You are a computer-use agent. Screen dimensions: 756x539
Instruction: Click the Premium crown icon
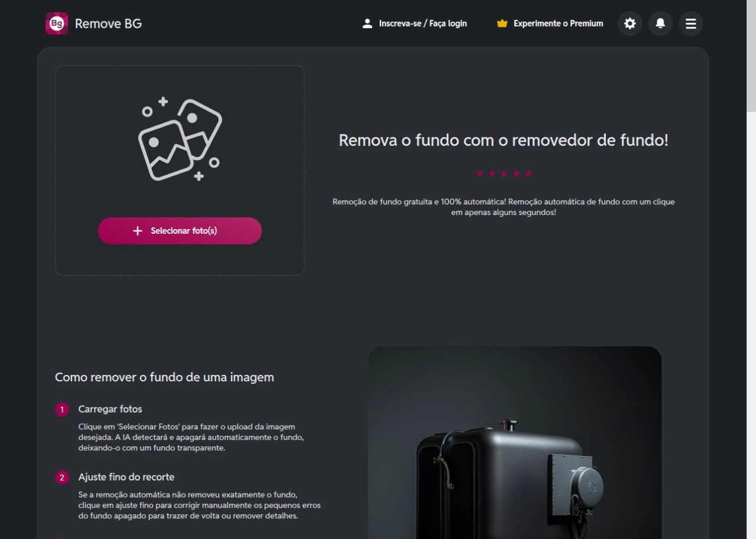pos(502,24)
